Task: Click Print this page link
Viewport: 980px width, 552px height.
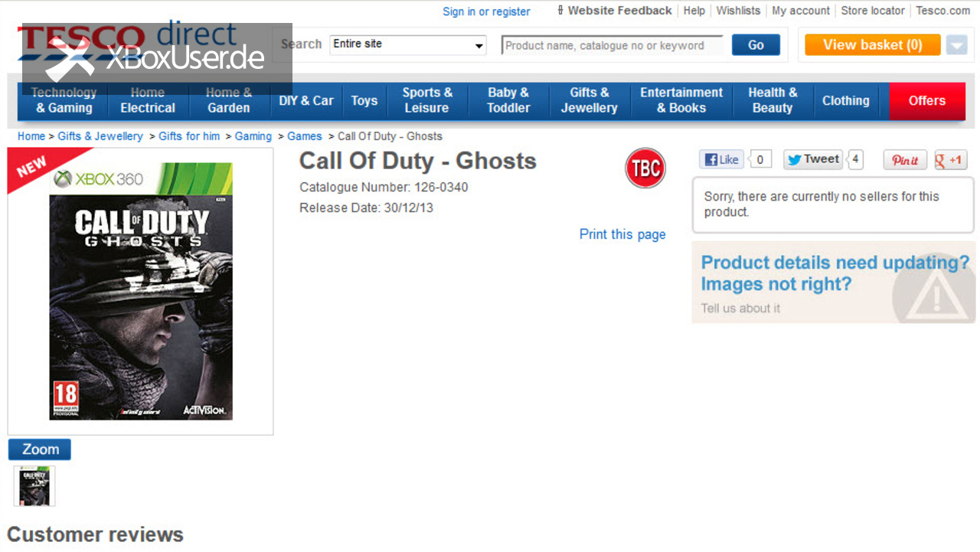Action: click(622, 234)
